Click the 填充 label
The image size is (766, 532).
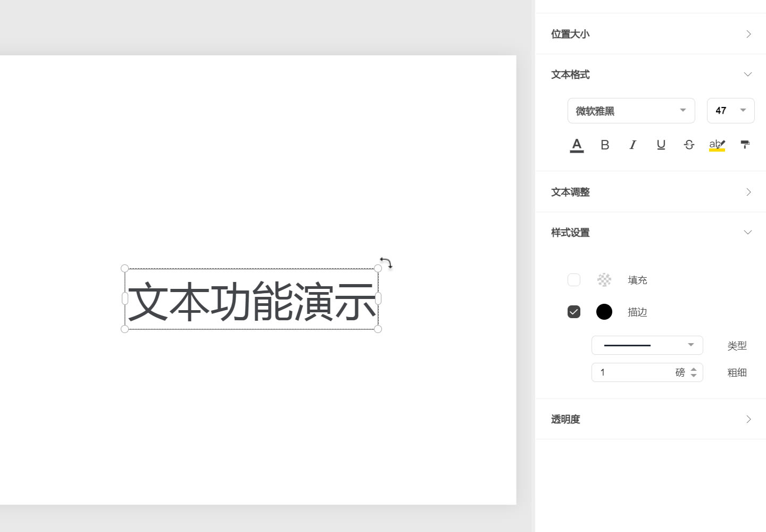[x=637, y=280]
